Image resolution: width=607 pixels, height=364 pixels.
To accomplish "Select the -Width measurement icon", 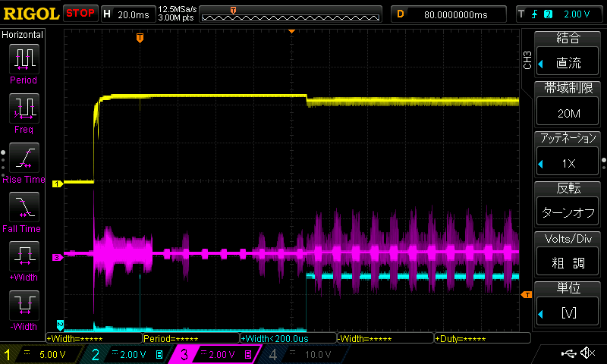I will click(24, 305).
